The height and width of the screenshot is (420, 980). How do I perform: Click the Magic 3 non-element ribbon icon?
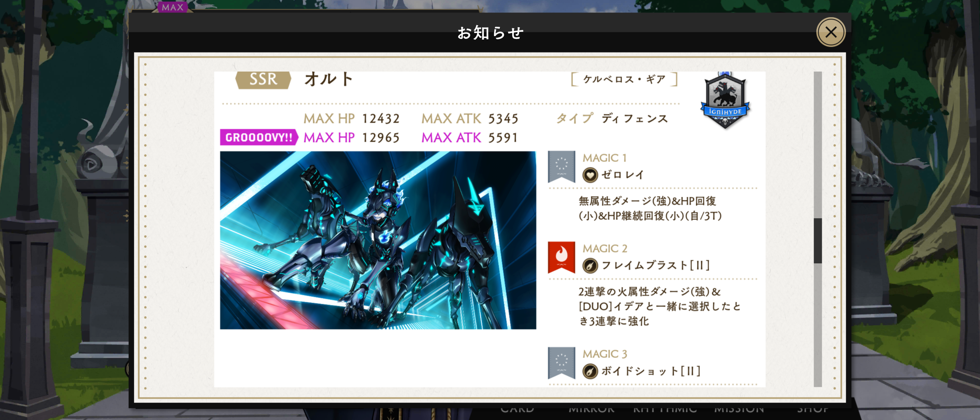(561, 363)
